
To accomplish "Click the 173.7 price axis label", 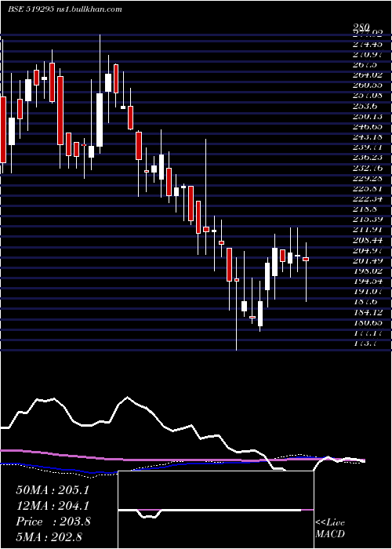I will click(365, 344).
